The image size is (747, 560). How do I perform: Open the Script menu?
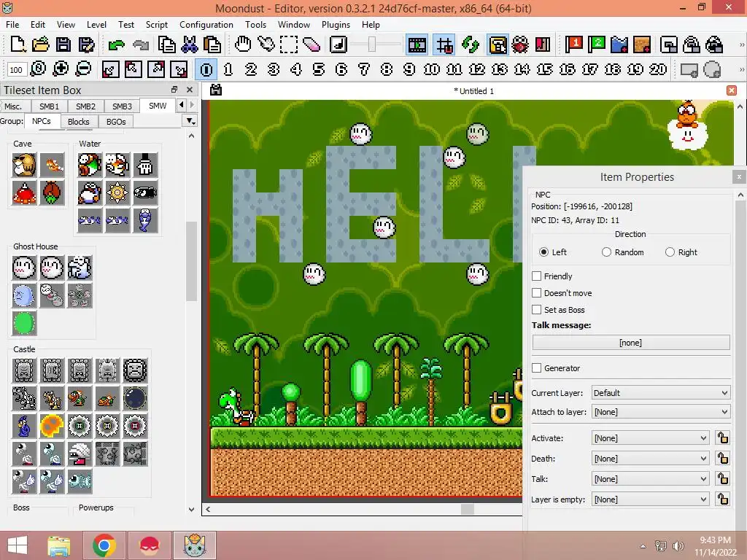coord(156,25)
